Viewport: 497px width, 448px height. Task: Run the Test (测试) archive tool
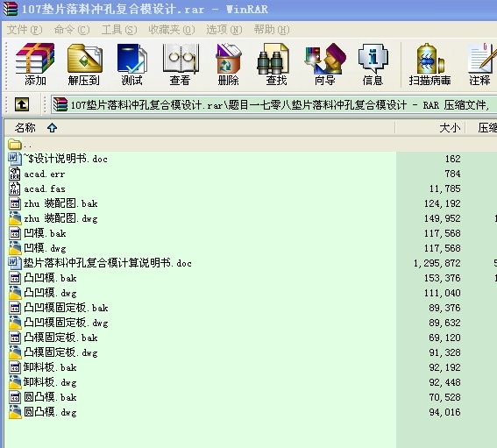point(131,65)
